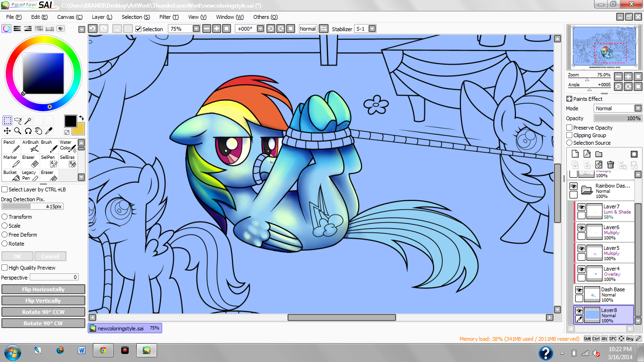
Task: Click the undo button in the toolbar
Action: pos(93,29)
